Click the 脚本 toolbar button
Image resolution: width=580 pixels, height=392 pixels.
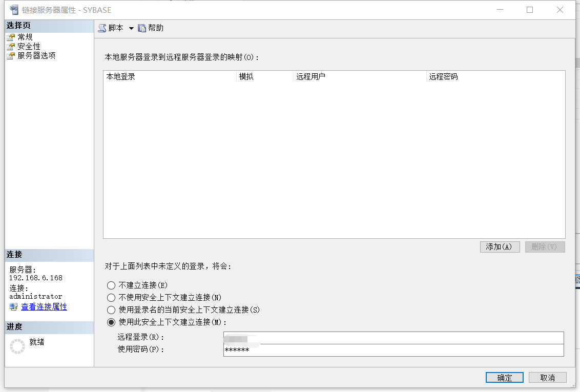point(111,28)
